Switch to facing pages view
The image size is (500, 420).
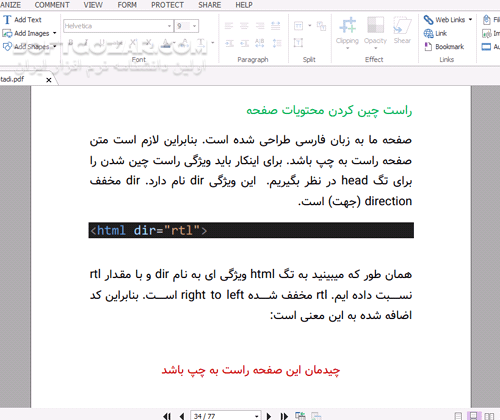point(489,416)
